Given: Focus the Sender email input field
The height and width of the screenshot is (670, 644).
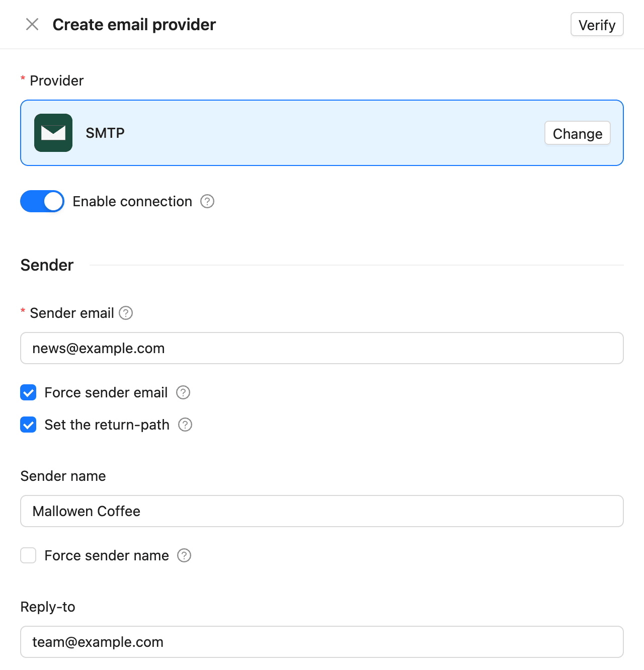Looking at the screenshot, I should click(322, 348).
